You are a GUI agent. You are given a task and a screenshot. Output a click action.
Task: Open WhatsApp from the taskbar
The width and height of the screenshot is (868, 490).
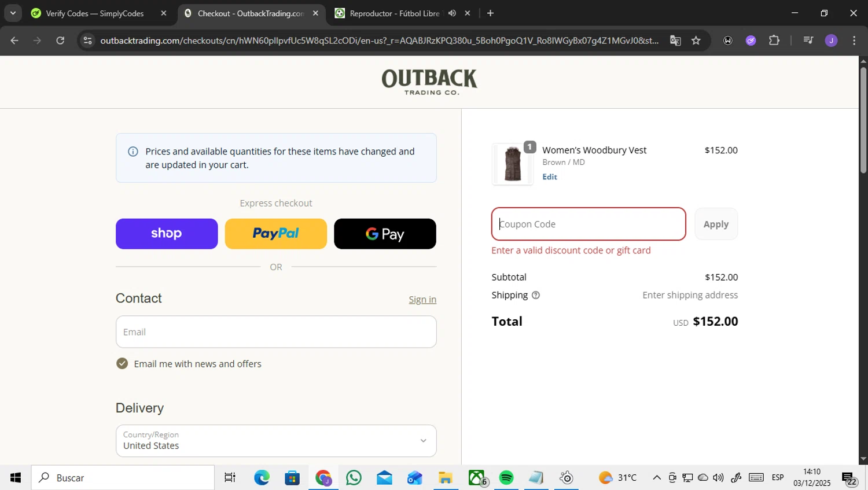click(354, 478)
